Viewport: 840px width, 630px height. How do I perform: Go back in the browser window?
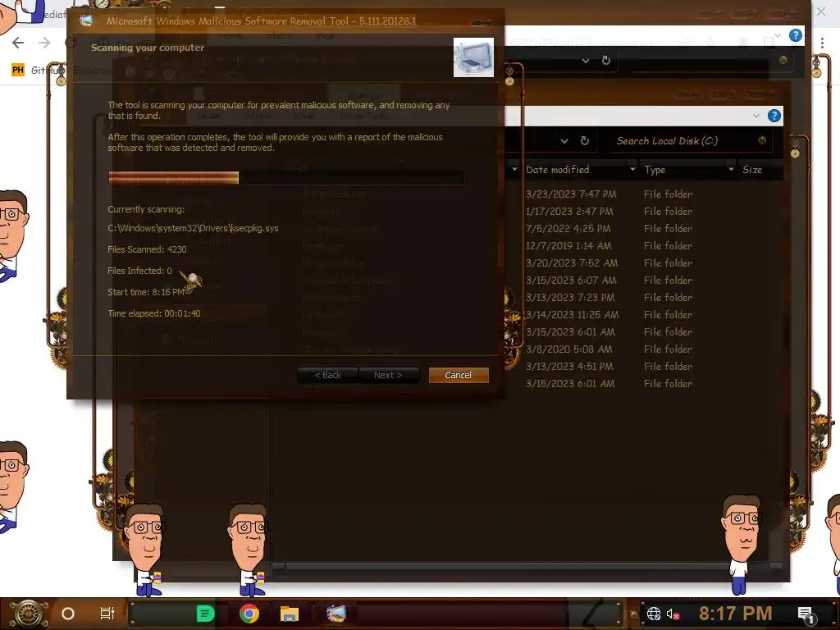pos(18,43)
